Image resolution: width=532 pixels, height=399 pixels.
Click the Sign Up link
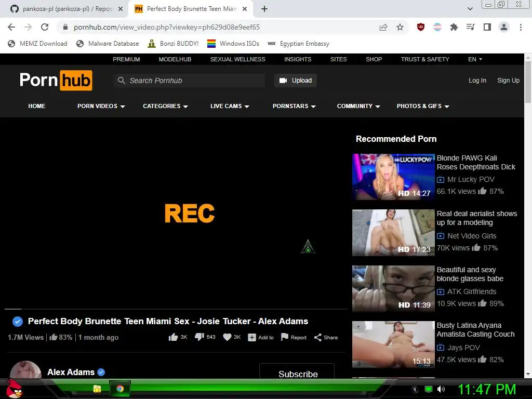tap(508, 81)
